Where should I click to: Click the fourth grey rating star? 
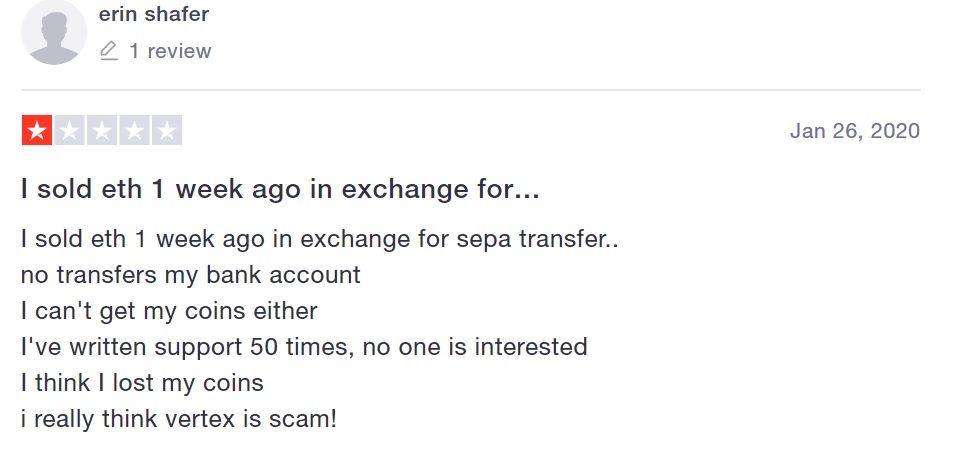[x=134, y=130]
